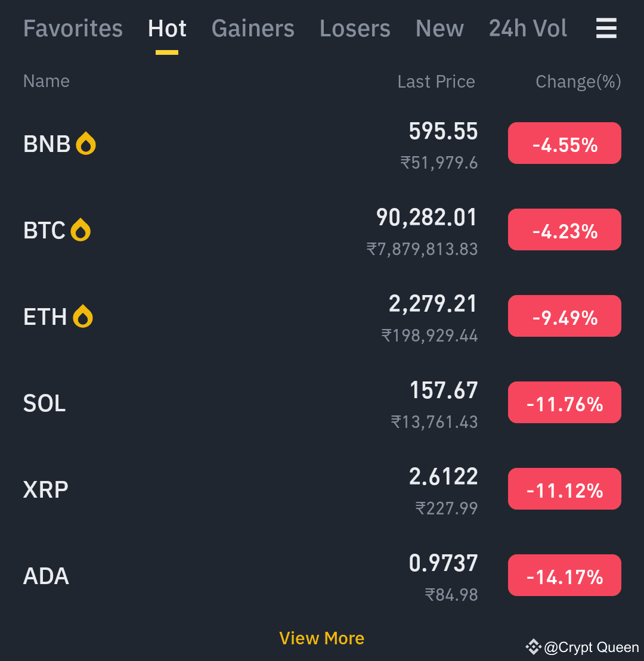The height and width of the screenshot is (661, 644).
Task: Sort by Change(%) column header
Action: [x=578, y=82]
